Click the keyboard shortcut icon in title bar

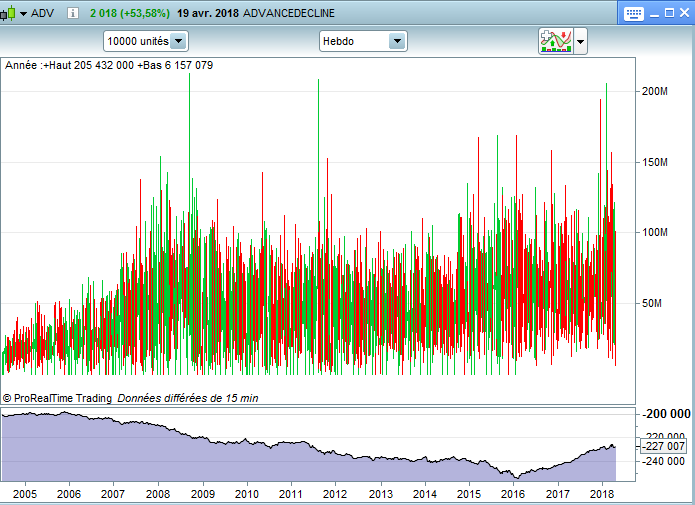[x=633, y=14]
